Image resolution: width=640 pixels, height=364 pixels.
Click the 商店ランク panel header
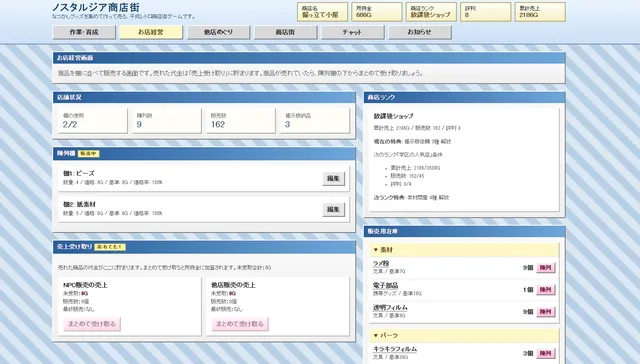coord(464,98)
